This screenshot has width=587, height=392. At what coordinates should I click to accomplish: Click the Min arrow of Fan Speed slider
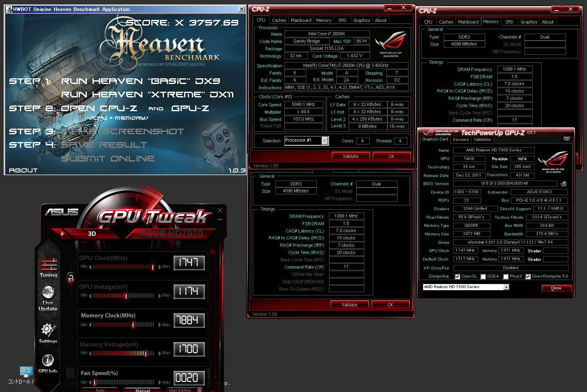pyautogui.click(x=90, y=382)
